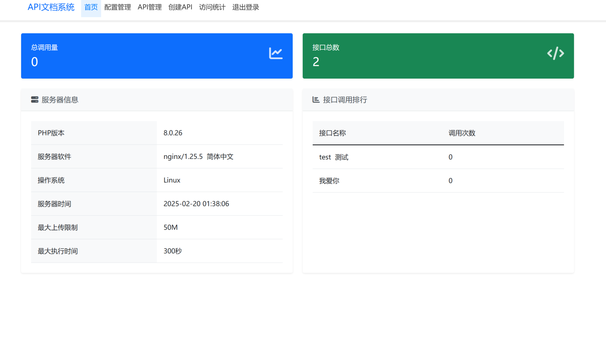Open the API管理 page
This screenshot has width=606, height=364.
(x=150, y=7)
